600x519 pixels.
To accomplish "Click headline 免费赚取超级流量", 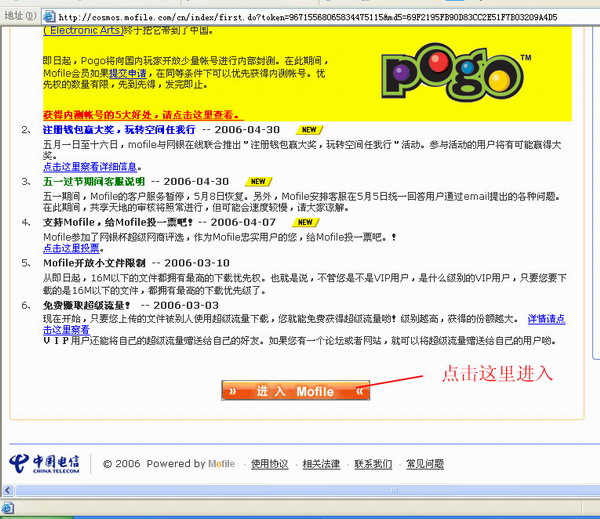I will [87, 305].
